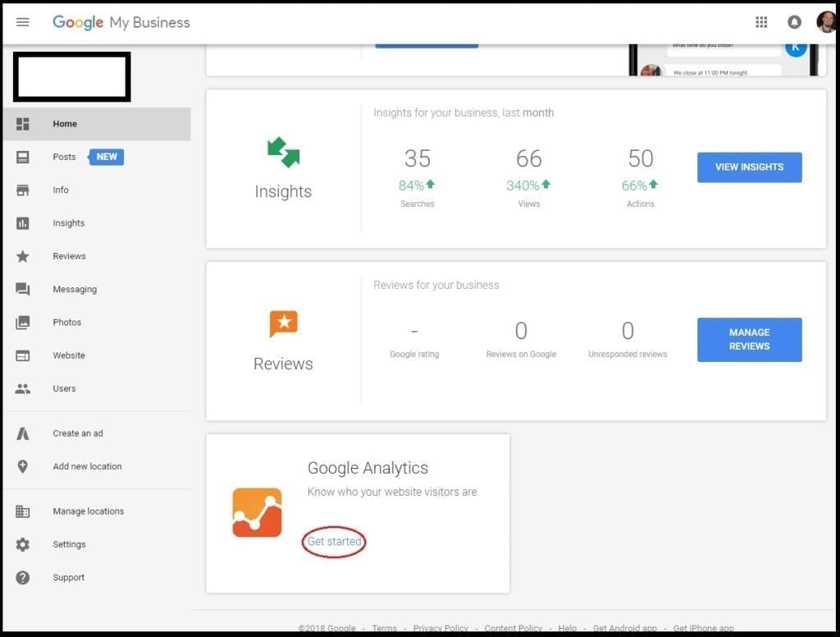Click the orange Reviews star card icon
This screenshot has width=840, height=637.
click(283, 324)
